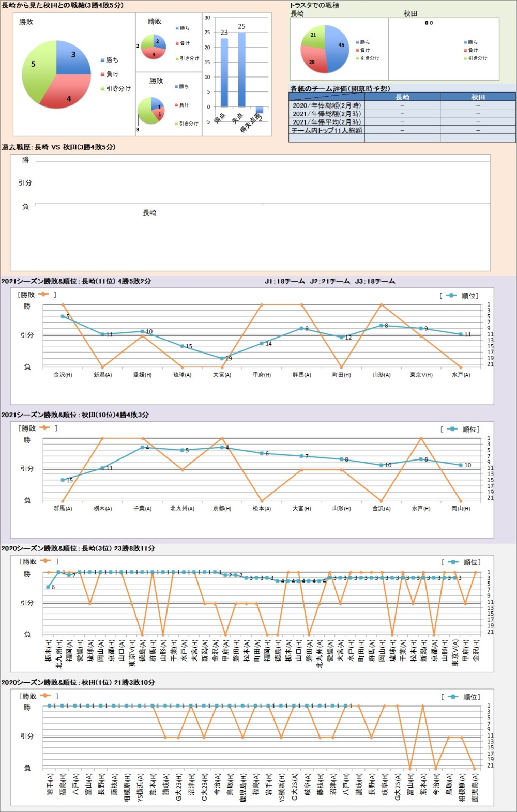
Task: Select the 2020/年俸総額(2月時) table row label
Action: 326,105
